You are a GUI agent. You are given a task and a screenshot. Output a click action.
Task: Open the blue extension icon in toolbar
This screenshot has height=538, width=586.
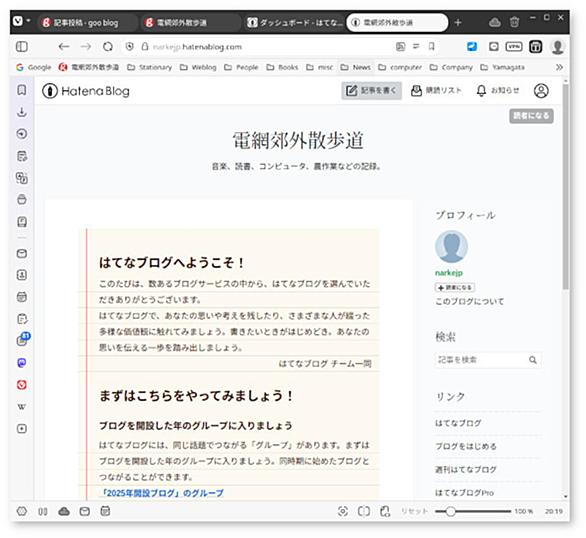click(472, 47)
